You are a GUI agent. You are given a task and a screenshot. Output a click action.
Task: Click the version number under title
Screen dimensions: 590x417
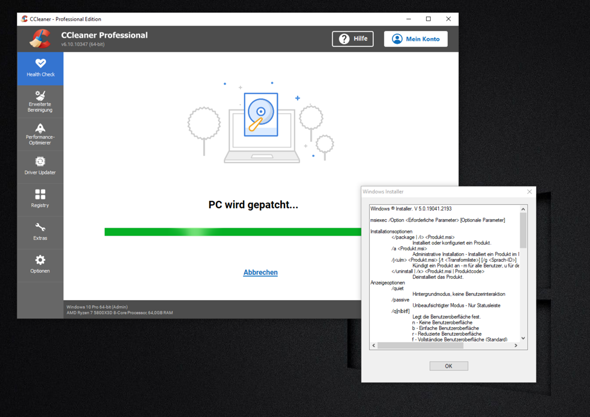coord(83,44)
